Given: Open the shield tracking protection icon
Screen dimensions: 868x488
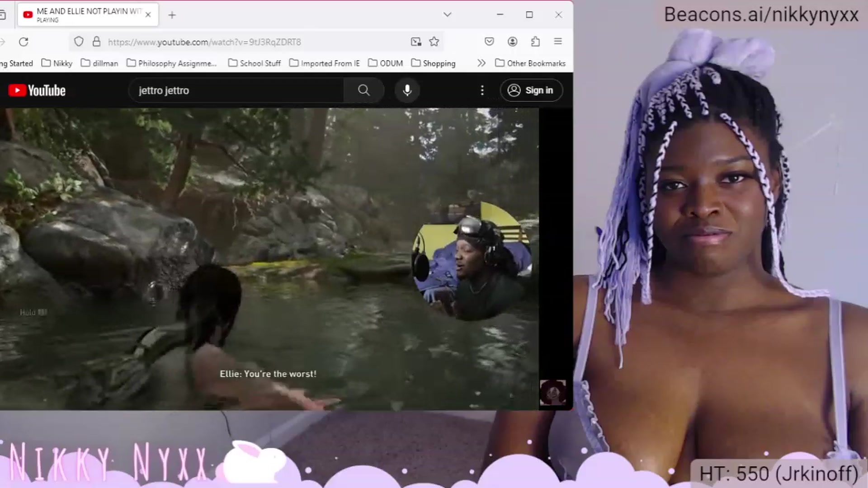Looking at the screenshot, I should [x=79, y=42].
